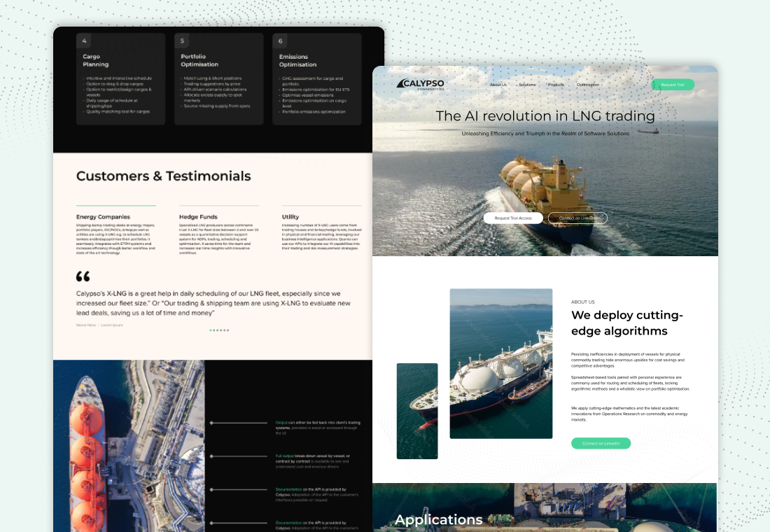Open the narrow ship bow photo
Screen dimensions: 770x532
point(417,411)
